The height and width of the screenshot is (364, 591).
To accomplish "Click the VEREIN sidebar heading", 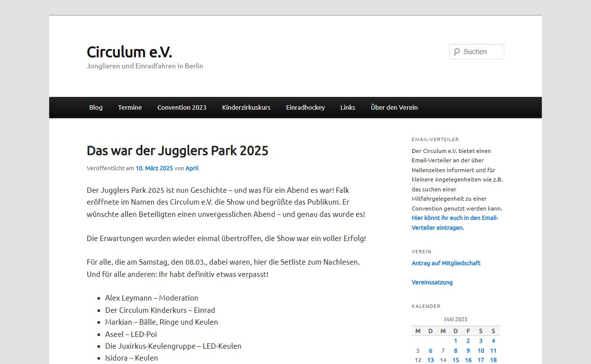I will (422, 252).
